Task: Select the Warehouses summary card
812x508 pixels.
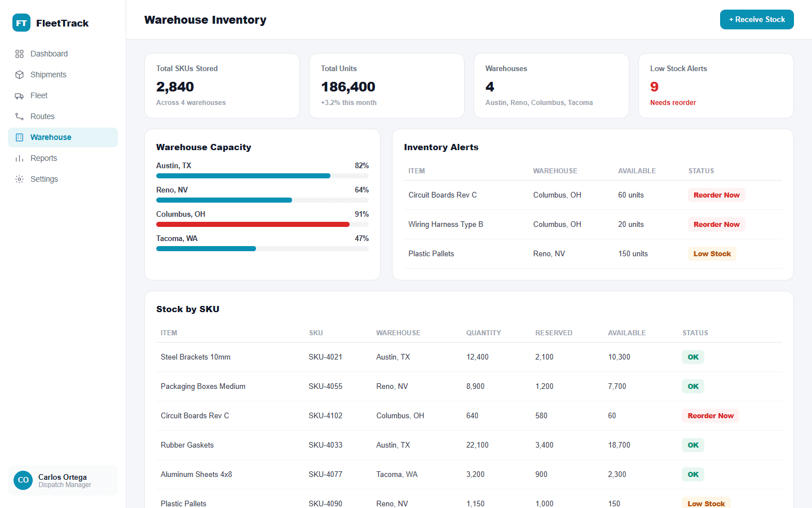Action: (x=551, y=86)
